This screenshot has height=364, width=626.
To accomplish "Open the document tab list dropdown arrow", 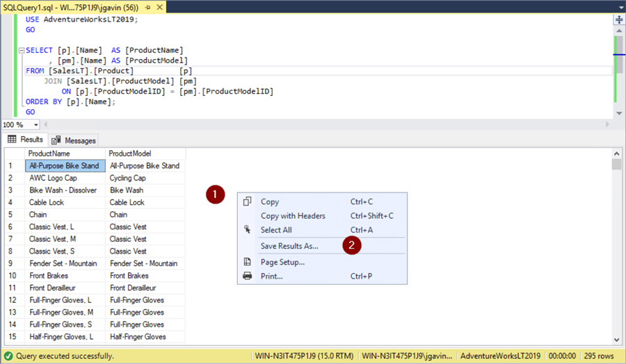I will point(617,7).
